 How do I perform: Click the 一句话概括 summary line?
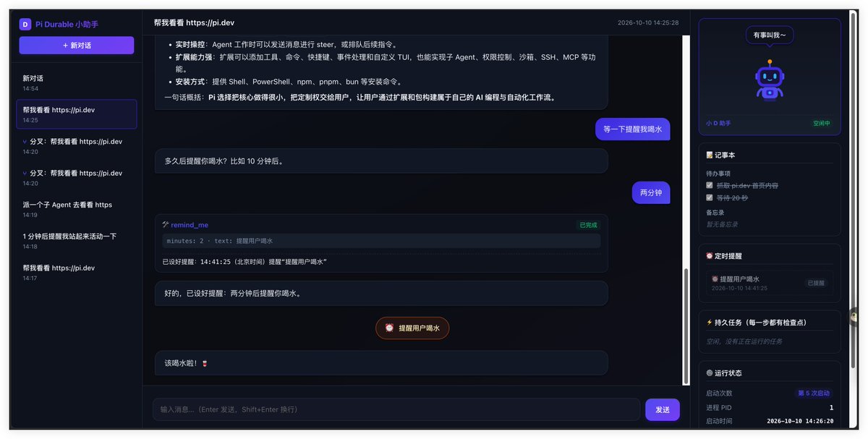[360, 97]
